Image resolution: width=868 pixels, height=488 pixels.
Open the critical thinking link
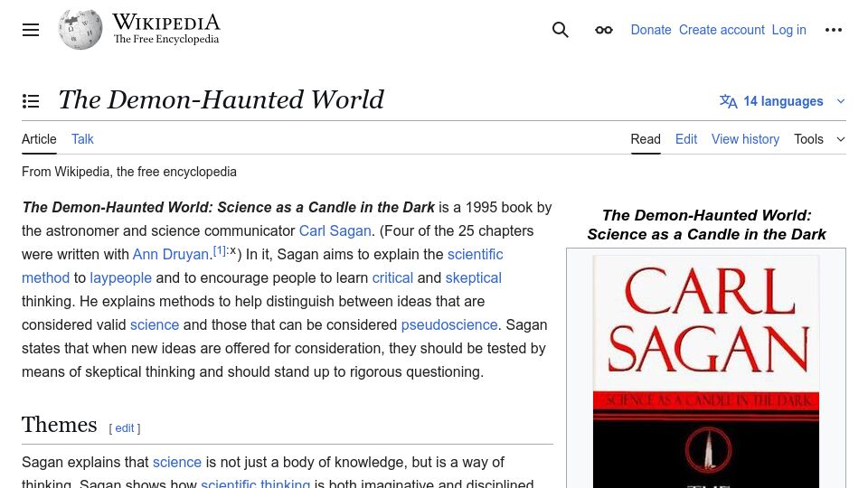point(392,277)
